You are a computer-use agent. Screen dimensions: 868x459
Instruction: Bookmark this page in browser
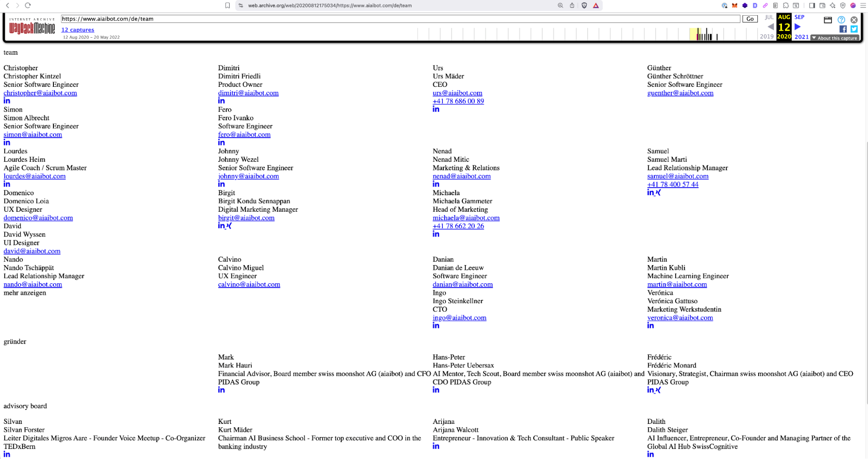[x=228, y=6]
